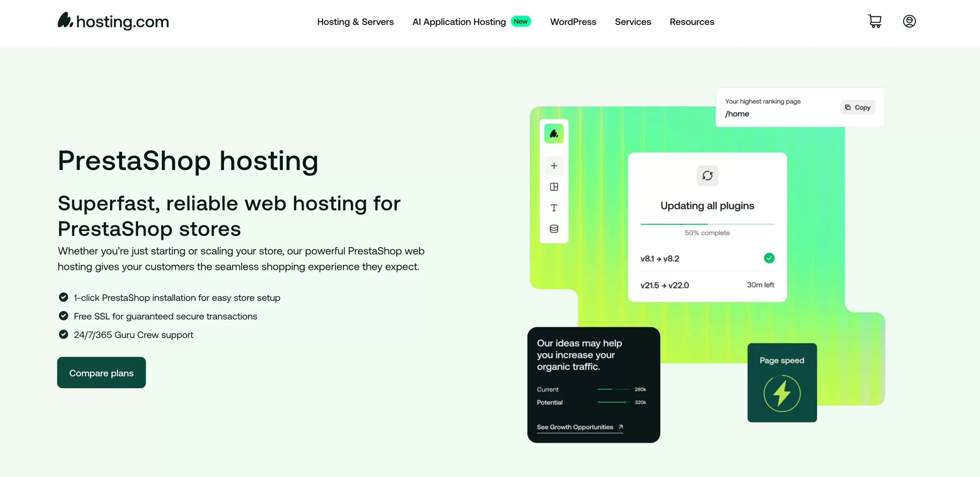Click the PrestaShop hosting heading

pos(188,160)
